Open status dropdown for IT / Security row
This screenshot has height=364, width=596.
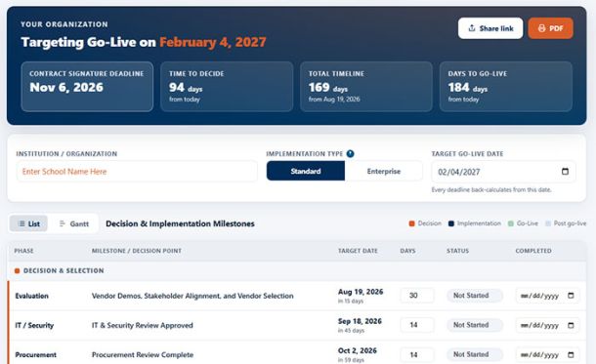point(475,325)
